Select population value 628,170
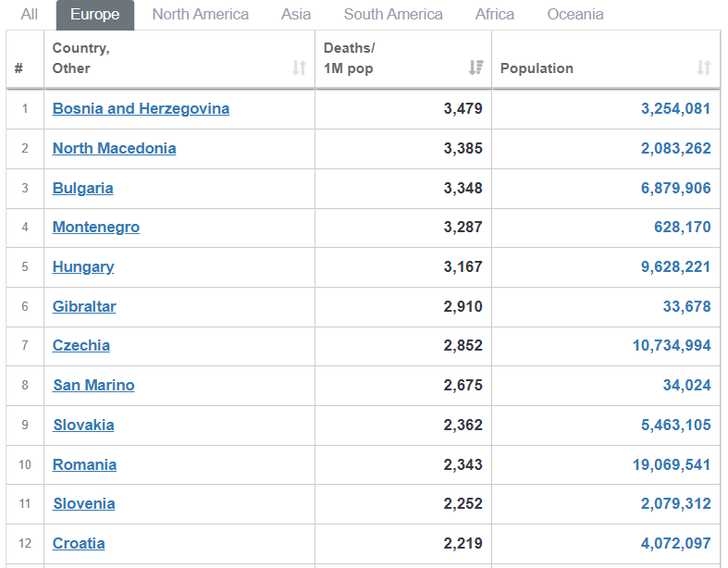728x568 pixels. tap(683, 228)
